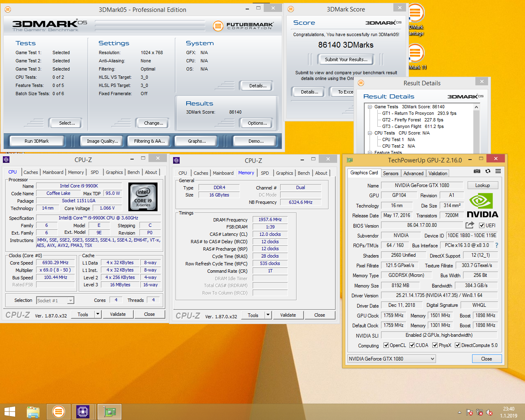
Task: Switch to Caches tab in left CPU-Z
Action: coord(31,172)
